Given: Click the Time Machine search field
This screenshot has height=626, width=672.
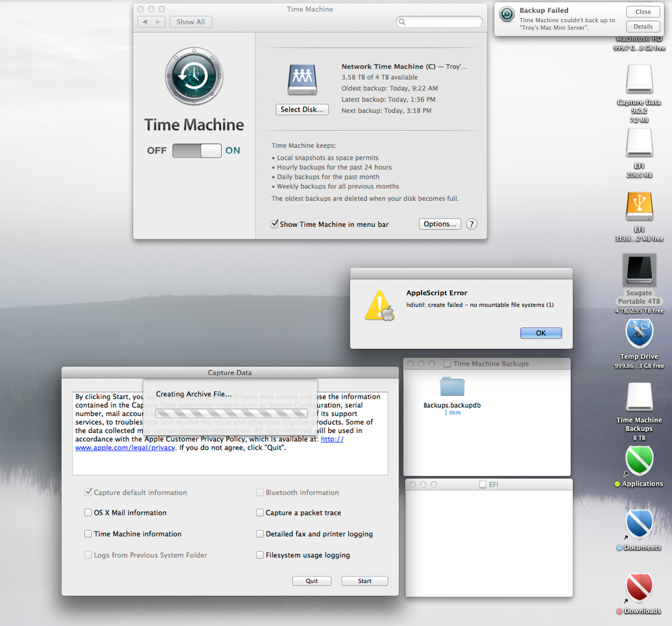Looking at the screenshot, I should [x=438, y=22].
